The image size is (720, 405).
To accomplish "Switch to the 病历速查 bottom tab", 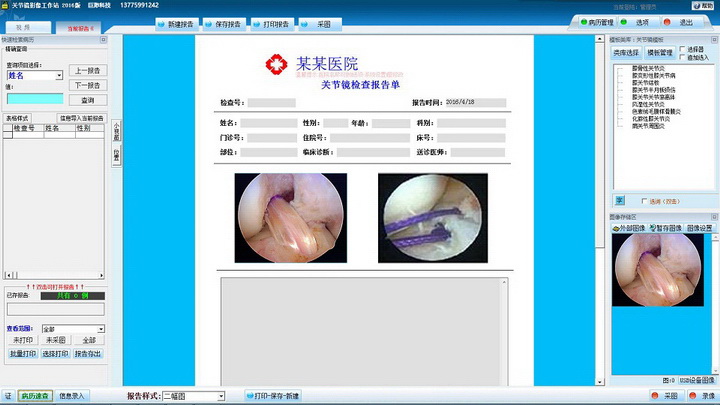I will 35,396.
